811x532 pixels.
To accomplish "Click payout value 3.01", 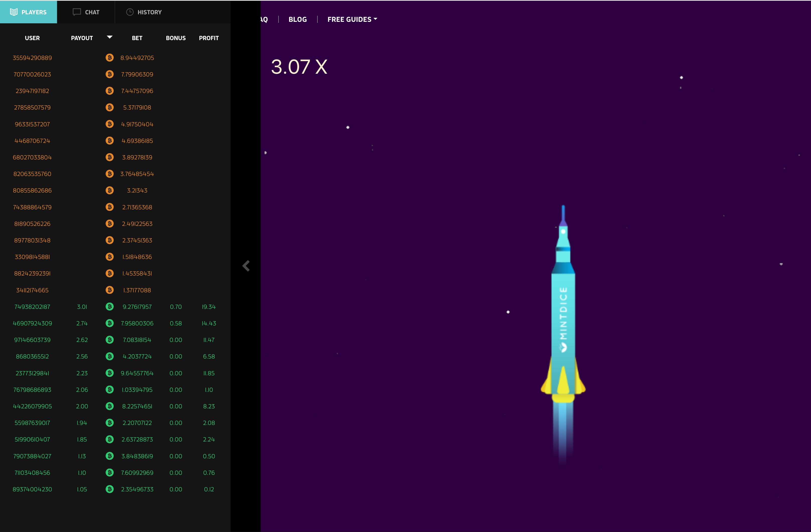I will coord(82,307).
